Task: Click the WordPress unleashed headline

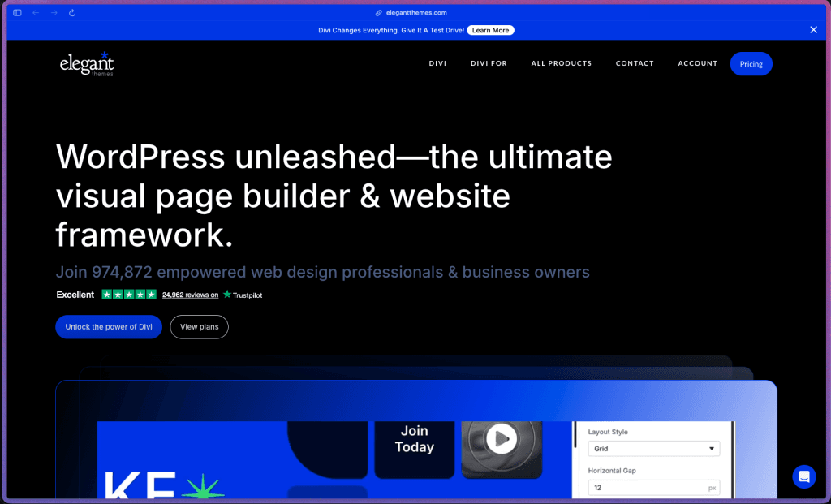Action: 334,196
